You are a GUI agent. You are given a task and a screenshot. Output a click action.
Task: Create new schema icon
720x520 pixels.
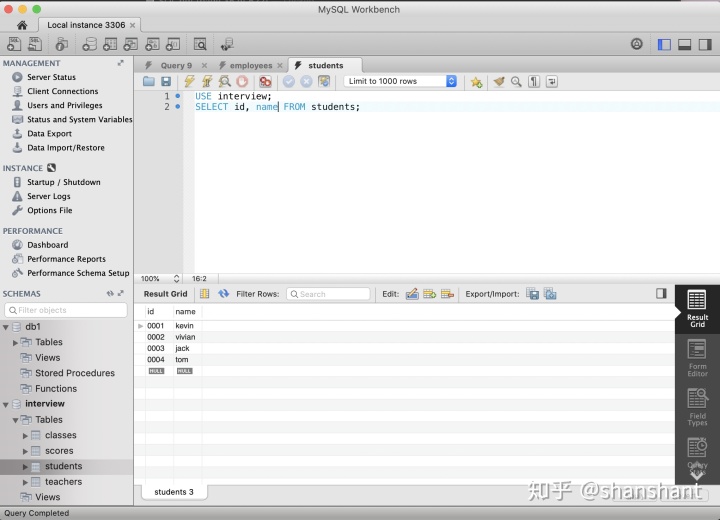pos(89,45)
